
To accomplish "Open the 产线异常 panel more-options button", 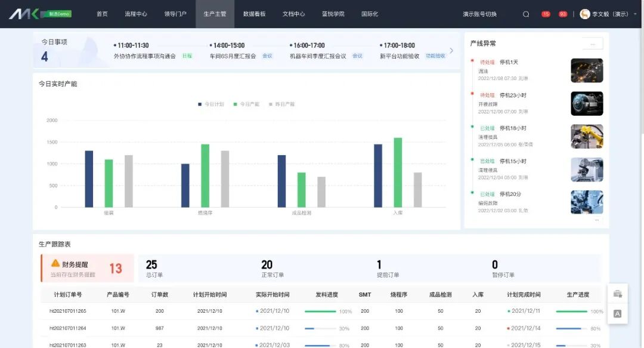I will 592,44.
